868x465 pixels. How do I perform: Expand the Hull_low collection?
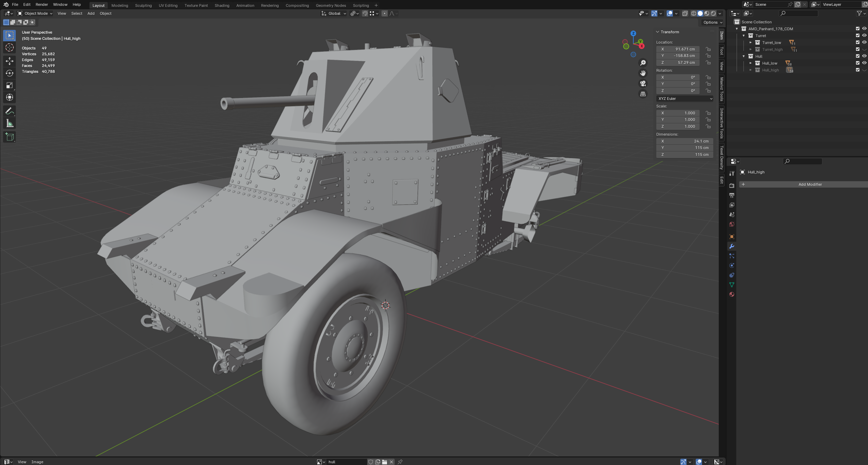pyautogui.click(x=751, y=63)
